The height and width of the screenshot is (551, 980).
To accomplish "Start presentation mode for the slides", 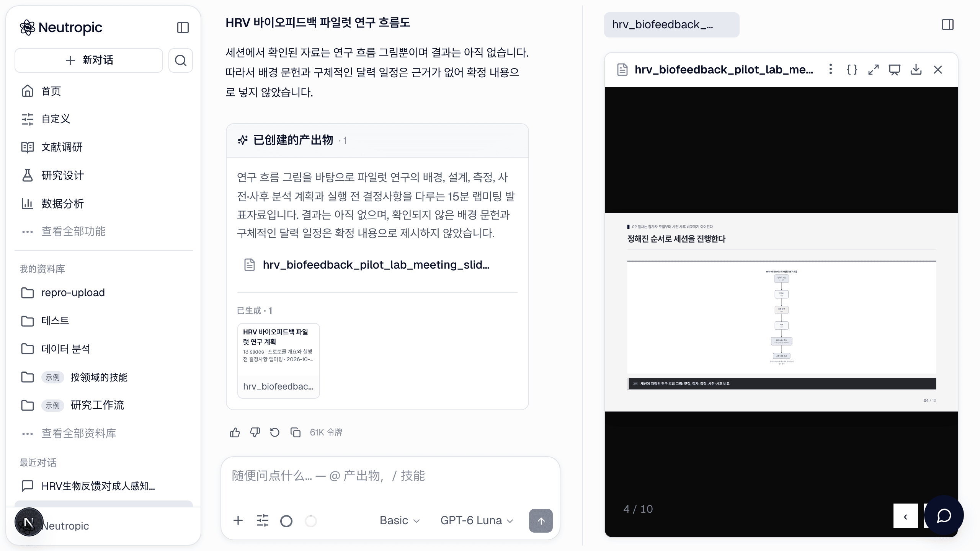I will click(895, 70).
